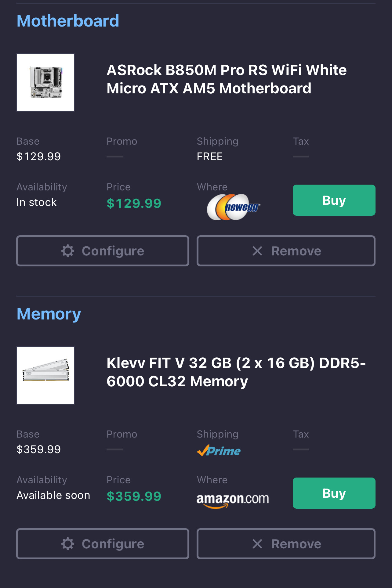The width and height of the screenshot is (392, 588).
Task: Open the Motherboard category heading
Action: click(x=68, y=21)
